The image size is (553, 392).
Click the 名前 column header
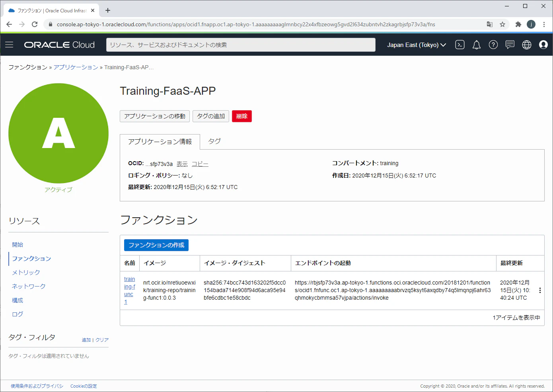(x=130, y=263)
